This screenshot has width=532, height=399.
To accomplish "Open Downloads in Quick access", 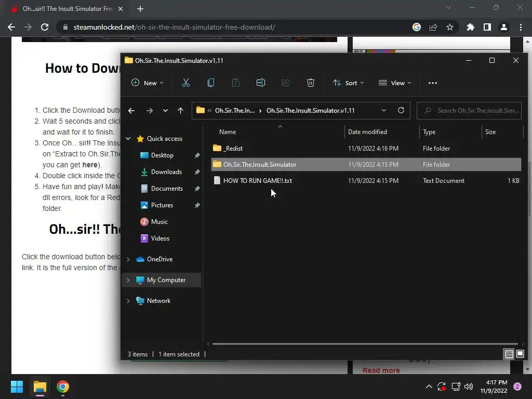I will (166, 171).
